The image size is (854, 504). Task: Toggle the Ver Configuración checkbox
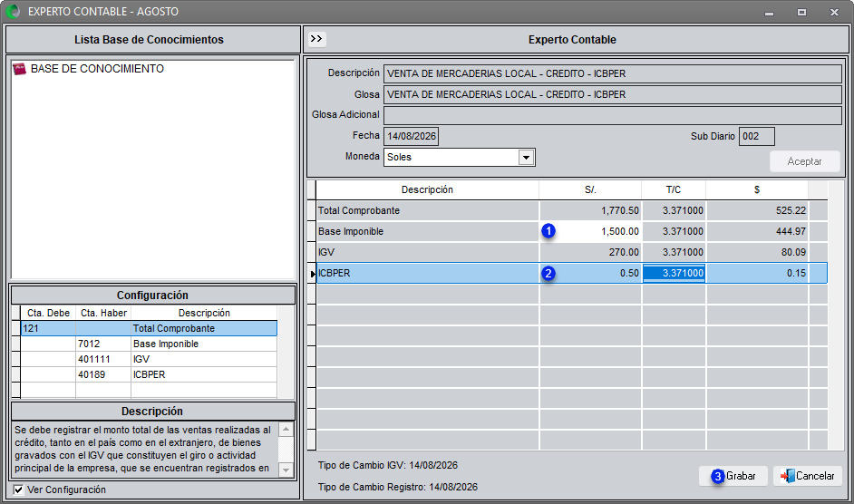tap(18, 489)
